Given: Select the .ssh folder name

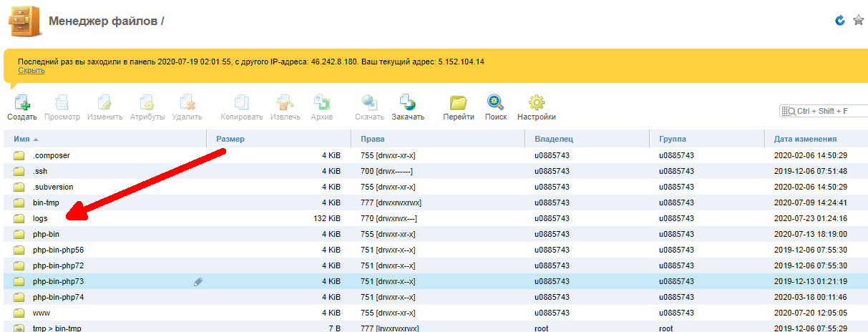Looking at the screenshot, I should tap(40, 171).
